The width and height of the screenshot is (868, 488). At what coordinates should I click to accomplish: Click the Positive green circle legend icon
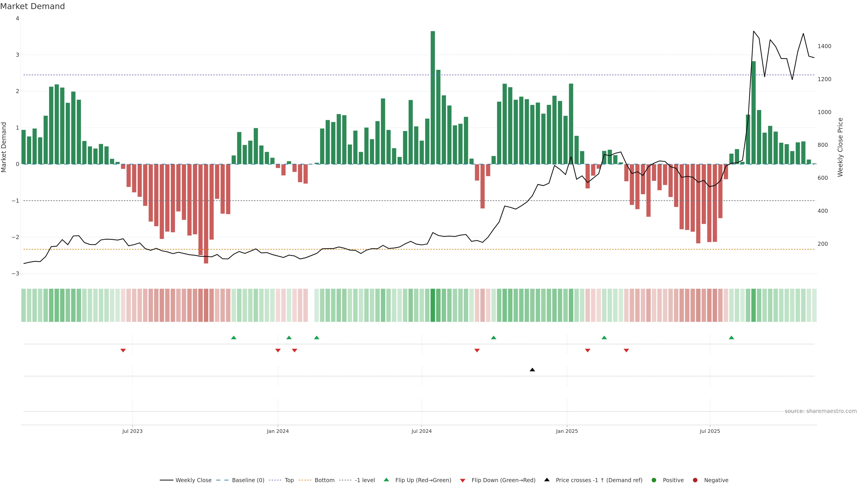click(x=654, y=480)
